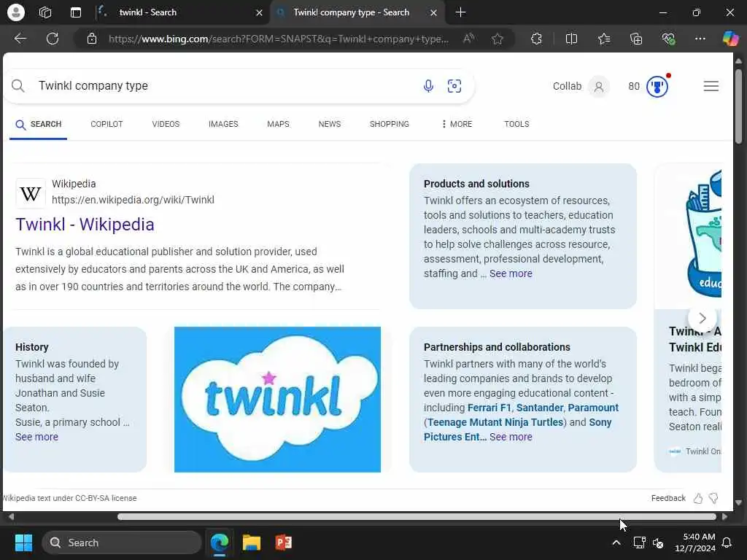Open Bing hamburger settings menu
The height and width of the screenshot is (560, 747).
tap(711, 86)
